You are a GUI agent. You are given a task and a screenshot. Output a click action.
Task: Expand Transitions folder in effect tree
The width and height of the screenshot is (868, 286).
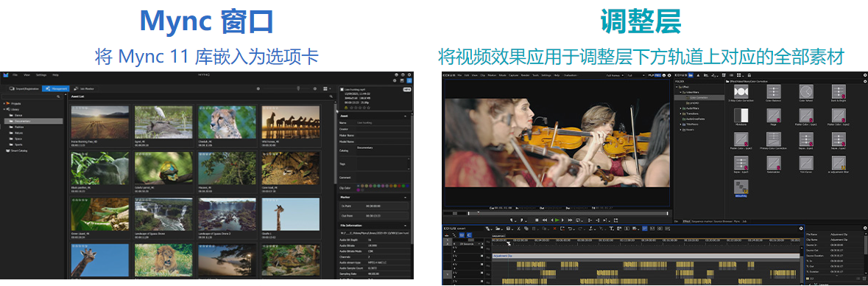[680, 114]
